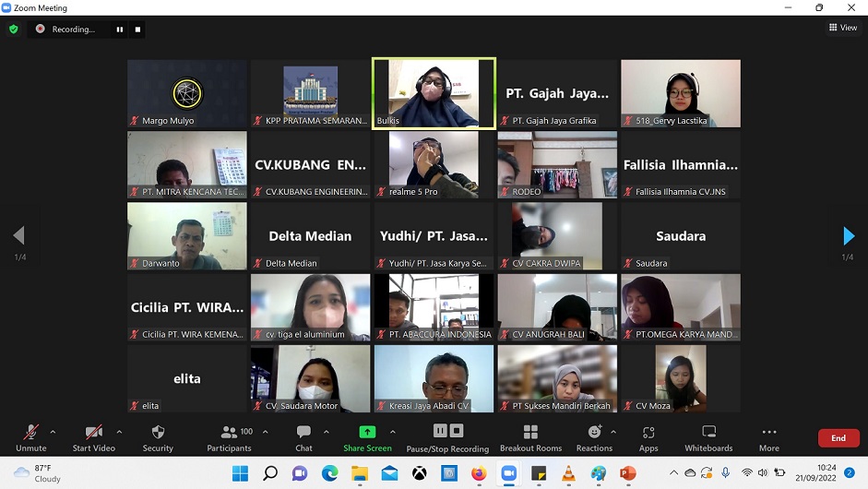This screenshot has height=489, width=868.
Task: Select the Bulkis video tile
Action: 434,92
